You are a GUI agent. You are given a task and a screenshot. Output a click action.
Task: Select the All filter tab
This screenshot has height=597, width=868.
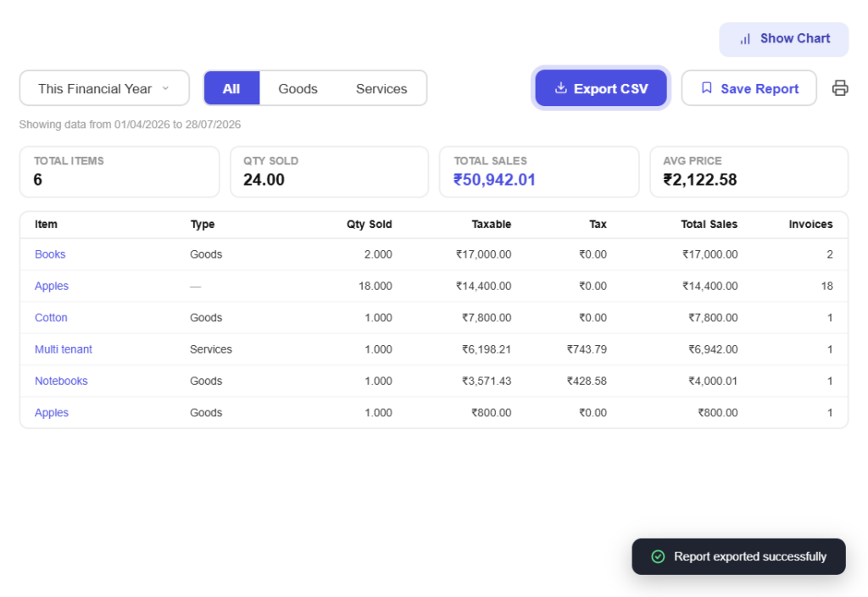coord(231,88)
